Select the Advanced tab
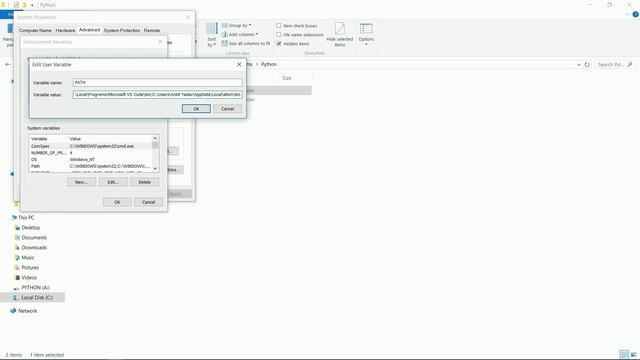Screen dimensions: 640x360 [89, 30]
